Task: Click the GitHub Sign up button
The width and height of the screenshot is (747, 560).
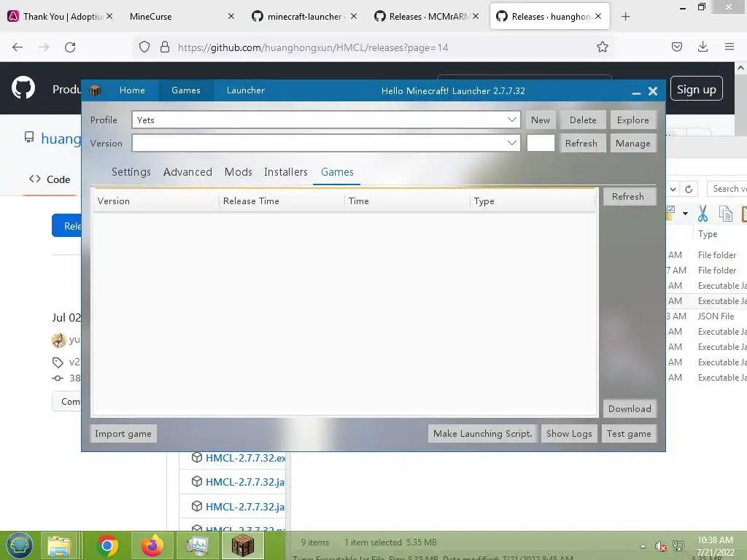Action: 697,89
